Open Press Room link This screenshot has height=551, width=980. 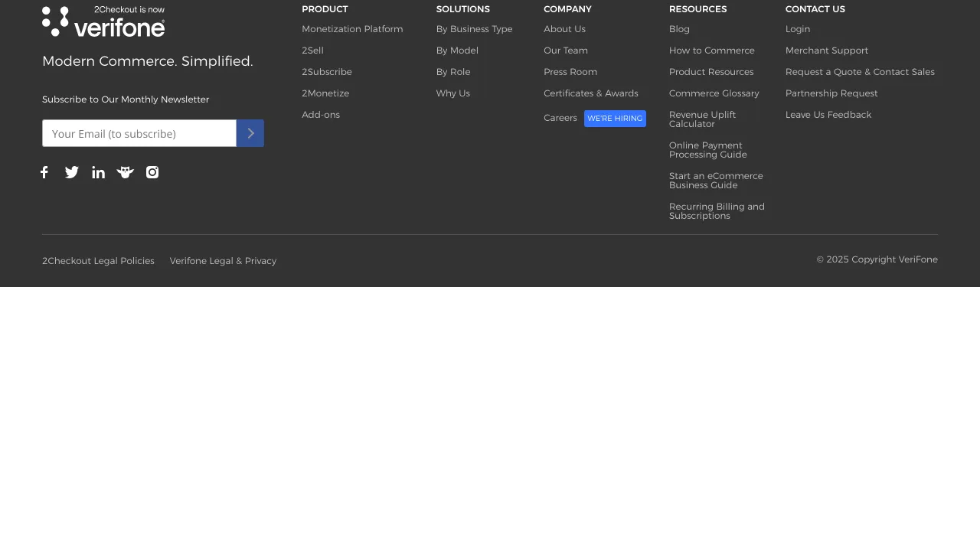coord(570,72)
